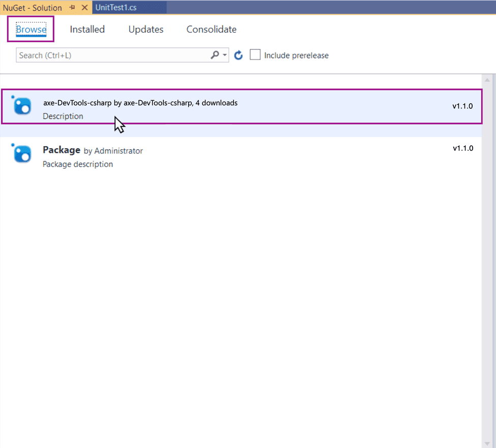Go to the Updates tab
The width and height of the screenshot is (496, 448).
[x=145, y=29]
